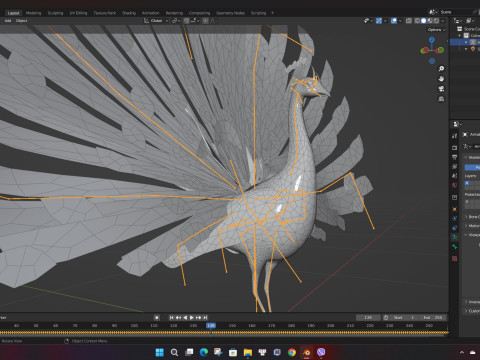The image size is (480, 360).
Task: Click the Scene name field
Action: pos(456,12)
